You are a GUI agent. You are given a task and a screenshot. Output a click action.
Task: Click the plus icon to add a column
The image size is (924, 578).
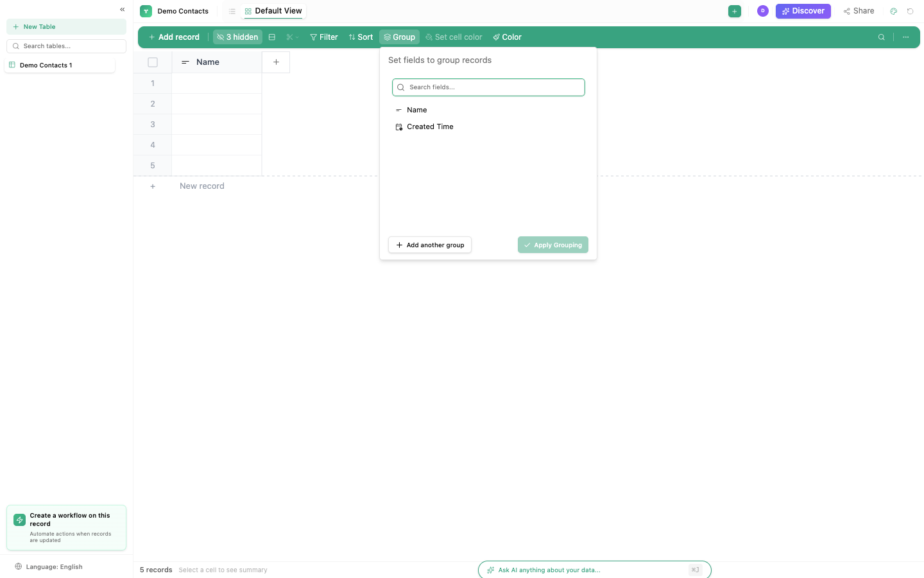tap(276, 62)
